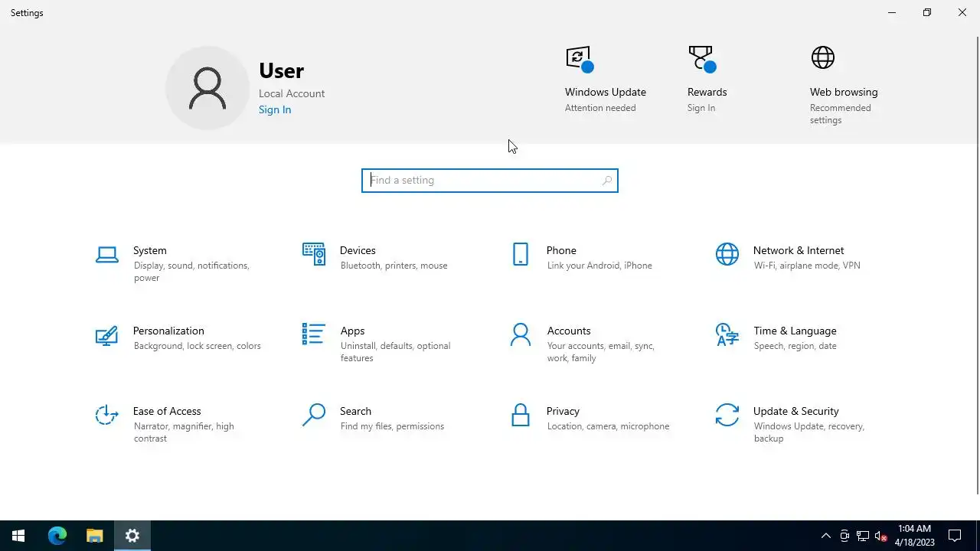Viewport: 980px width, 551px height.
Task: Open the Time & Language icon
Action: [x=727, y=334]
